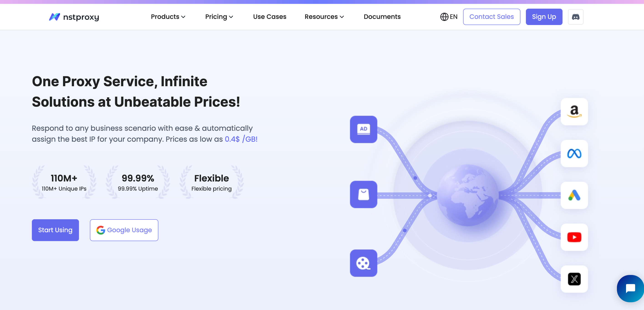
Task: Click the Meta logo tile
Action: (574, 153)
